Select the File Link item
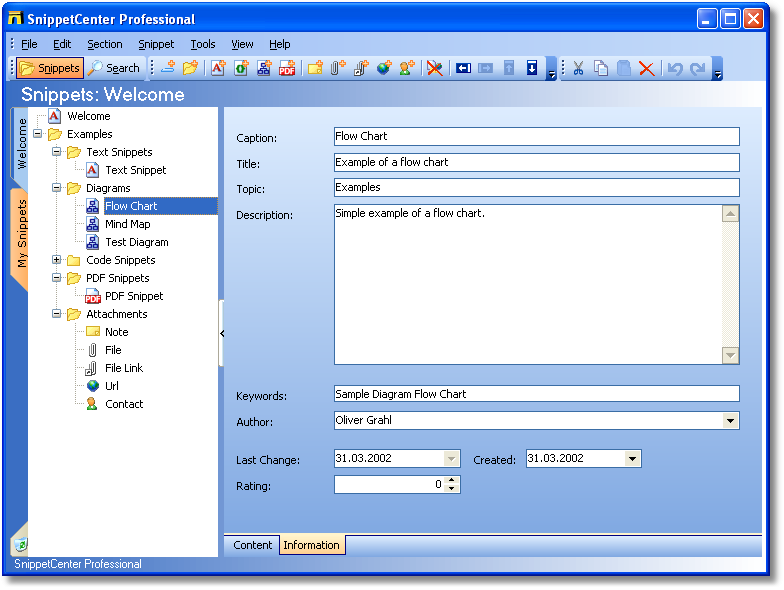 (124, 368)
